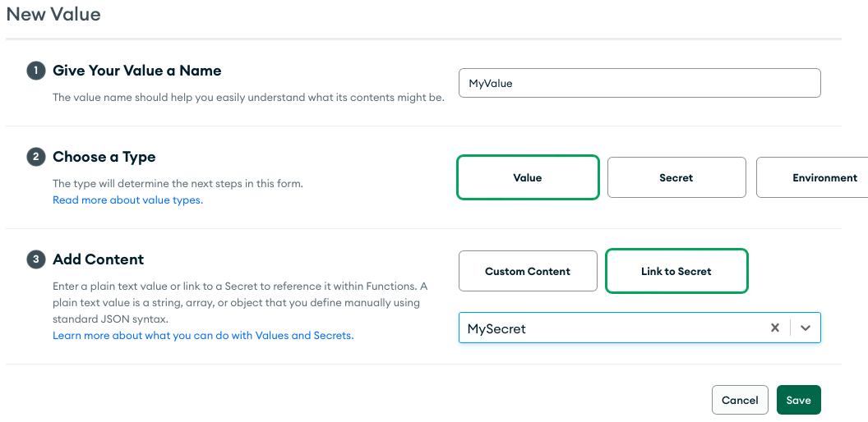Open the Read more about value types link
Viewport: 868px width, 422px height.
click(x=127, y=200)
